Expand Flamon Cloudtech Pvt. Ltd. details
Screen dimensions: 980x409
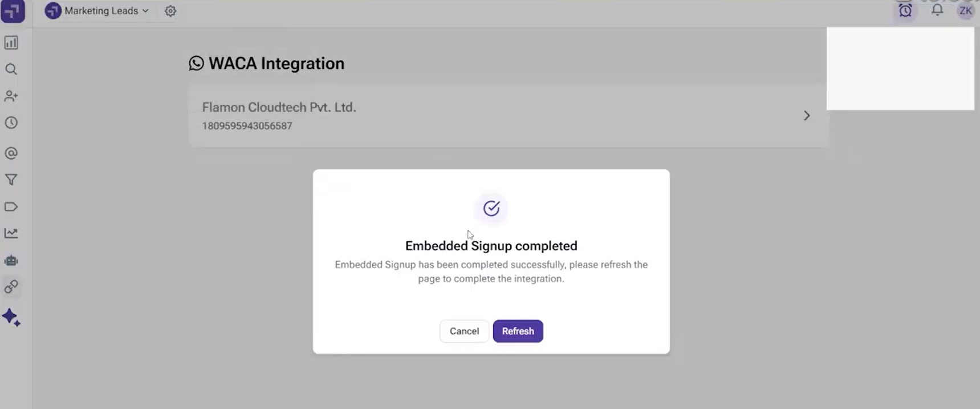[807, 115]
